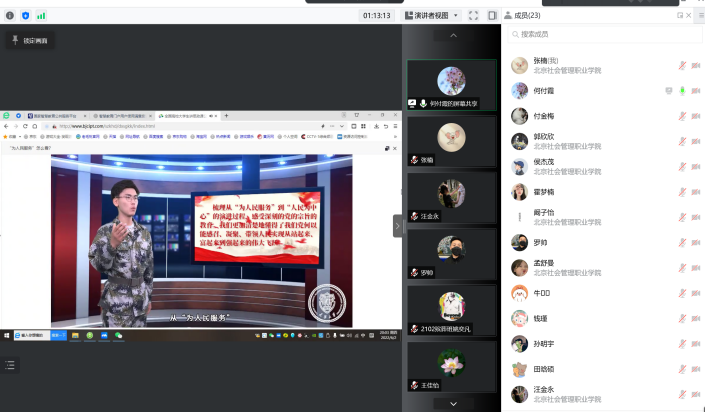Select 汪金永 video tile

pyautogui.click(x=451, y=197)
